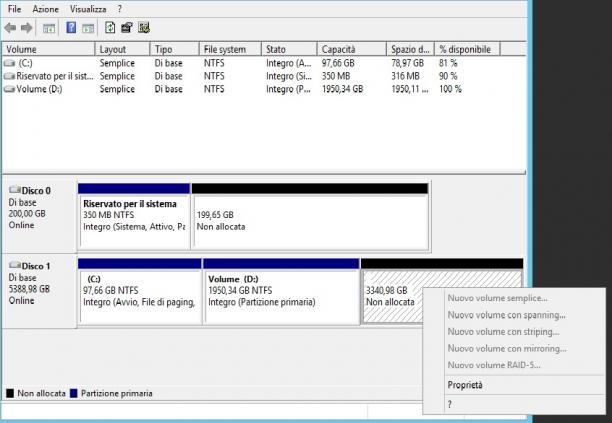Viewport: 612px width, 423px height.
Task: Select Riservato per il sistema partition on Disco 0
Action: coord(134,216)
